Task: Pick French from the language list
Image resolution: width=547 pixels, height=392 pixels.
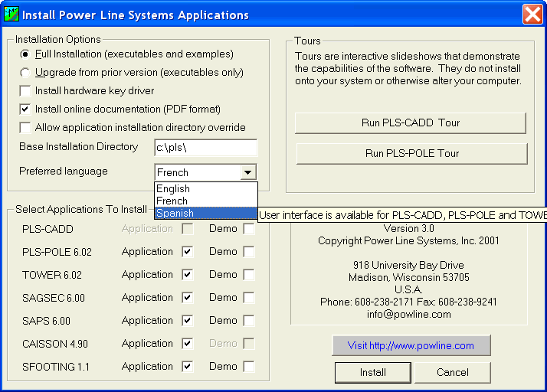Action: click(206, 201)
